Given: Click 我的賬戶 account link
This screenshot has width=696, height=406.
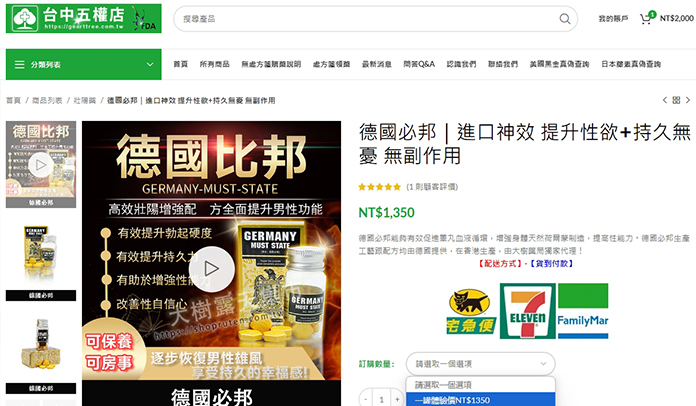Looking at the screenshot, I should 612,19.
